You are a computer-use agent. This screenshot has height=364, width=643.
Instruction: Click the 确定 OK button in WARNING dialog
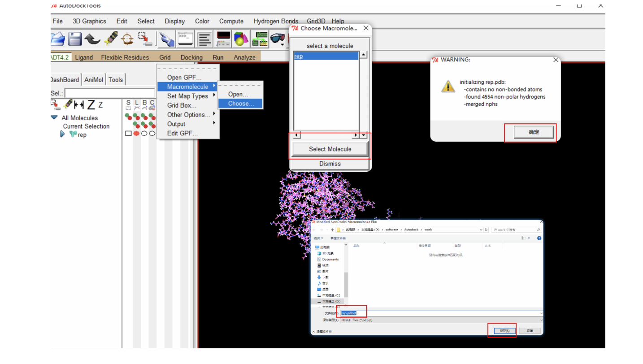tap(534, 132)
